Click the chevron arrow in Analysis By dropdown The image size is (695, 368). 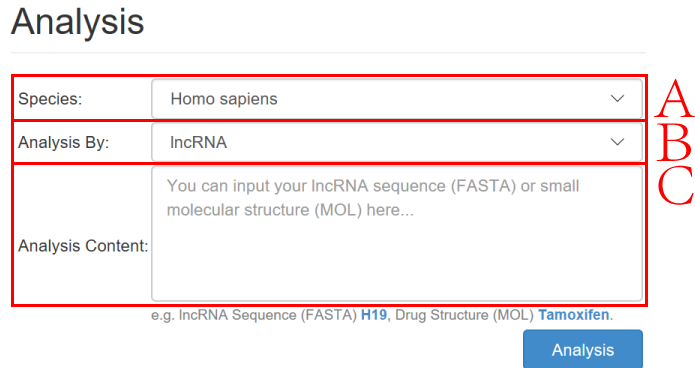pos(617,142)
